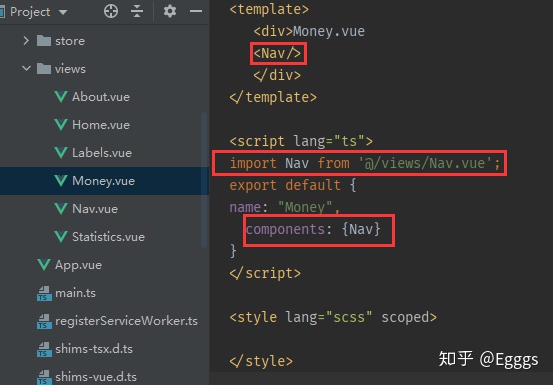
Task: Click the closing </div> tag
Action: coord(277,75)
